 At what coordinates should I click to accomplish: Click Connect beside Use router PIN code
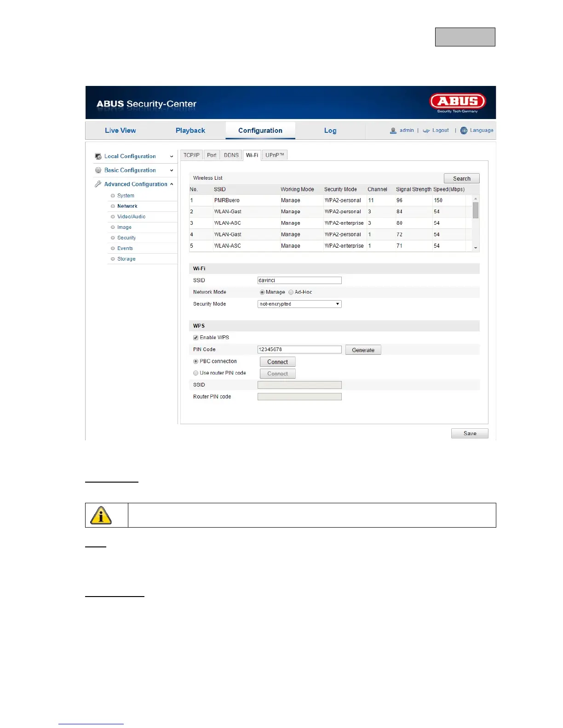click(x=278, y=374)
